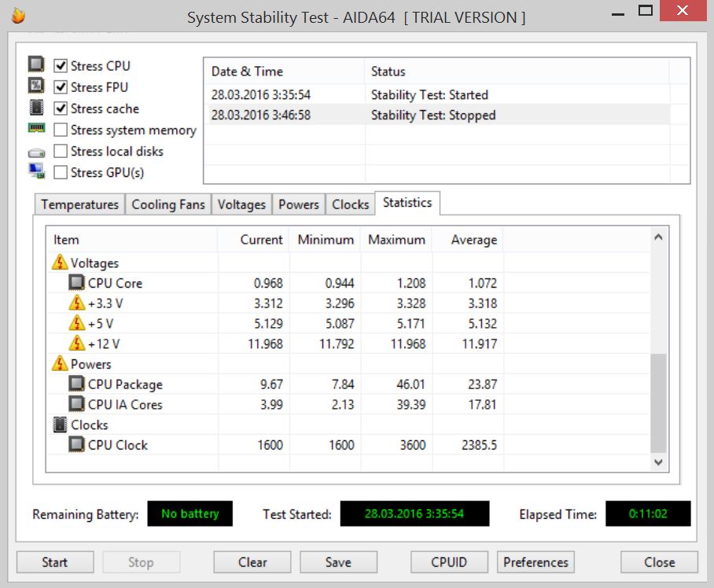This screenshot has height=588, width=714.
Task: Click the CPU Package row chip icon
Action: 76,384
